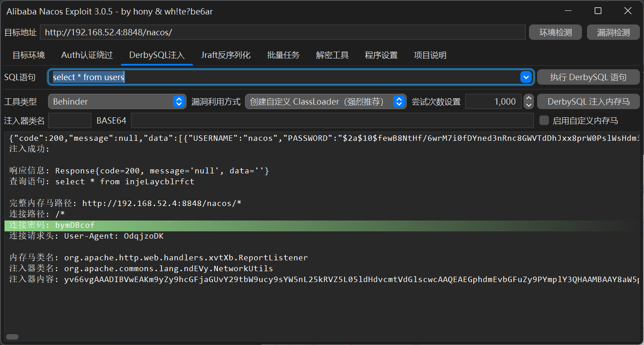The image size is (644, 345).
Task: Click the 连接请求头 User-Agent line
Action: click(87, 236)
